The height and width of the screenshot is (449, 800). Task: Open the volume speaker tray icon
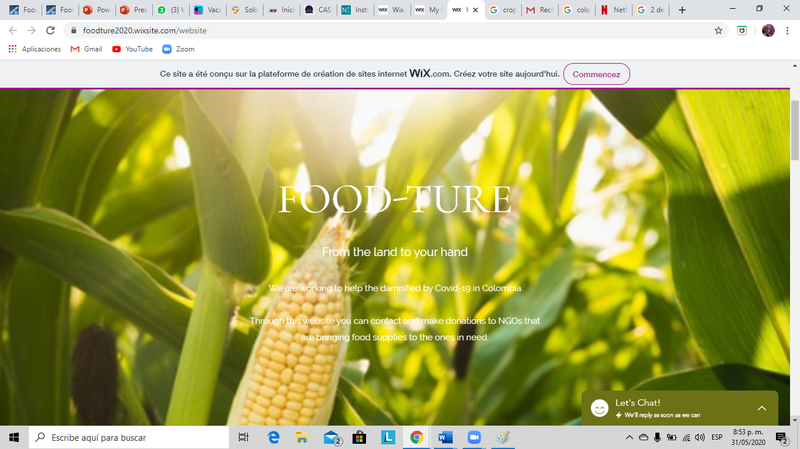[700, 437]
